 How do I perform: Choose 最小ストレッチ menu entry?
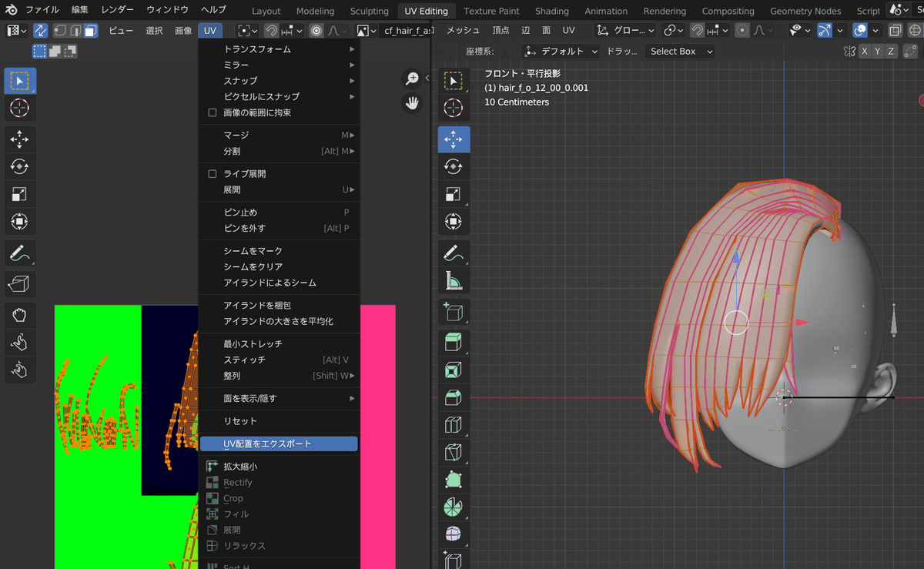tap(279, 344)
